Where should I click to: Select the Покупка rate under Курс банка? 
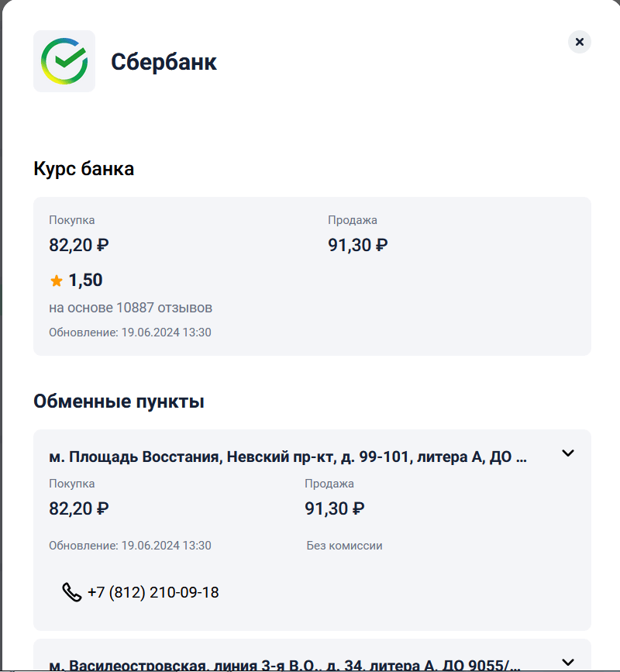tap(78, 246)
